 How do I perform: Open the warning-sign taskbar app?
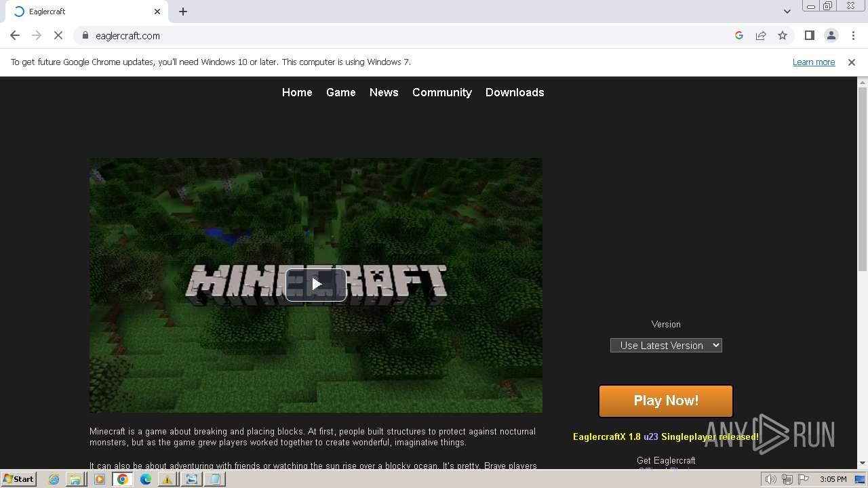point(167,479)
